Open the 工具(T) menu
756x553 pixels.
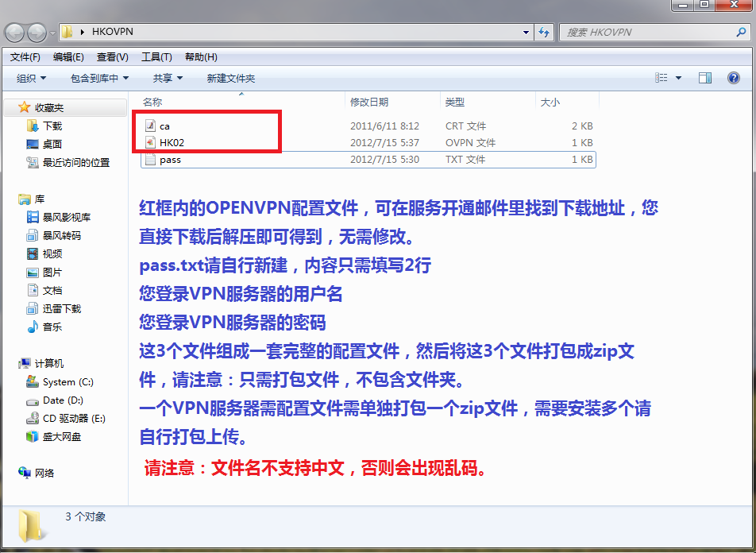point(156,57)
